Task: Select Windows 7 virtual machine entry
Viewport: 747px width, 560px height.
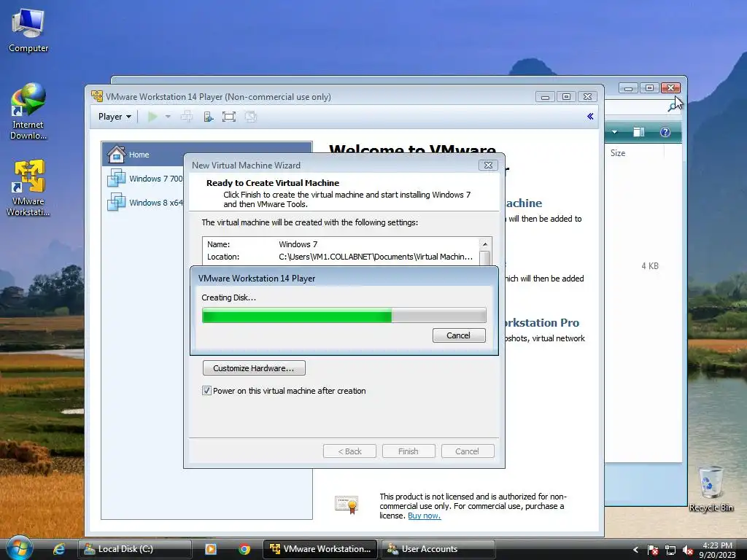Action: point(145,179)
